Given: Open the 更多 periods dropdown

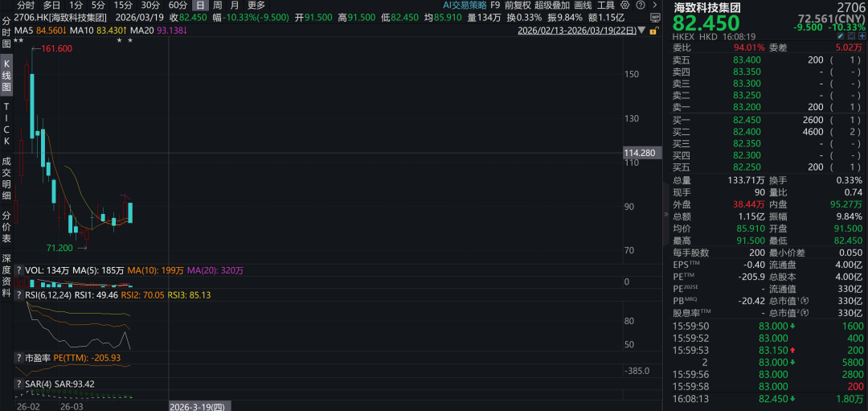Looking at the screenshot, I should pyautogui.click(x=256, y=5).
